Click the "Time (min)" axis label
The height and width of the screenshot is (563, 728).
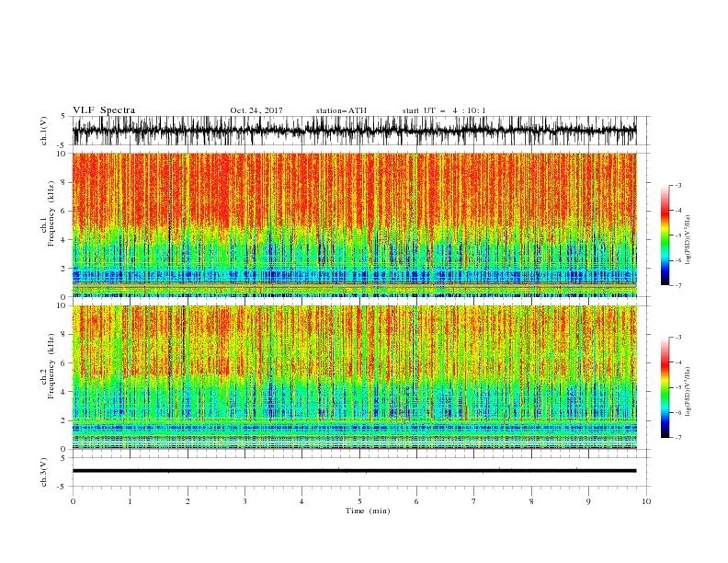click(x=368, y=511)
